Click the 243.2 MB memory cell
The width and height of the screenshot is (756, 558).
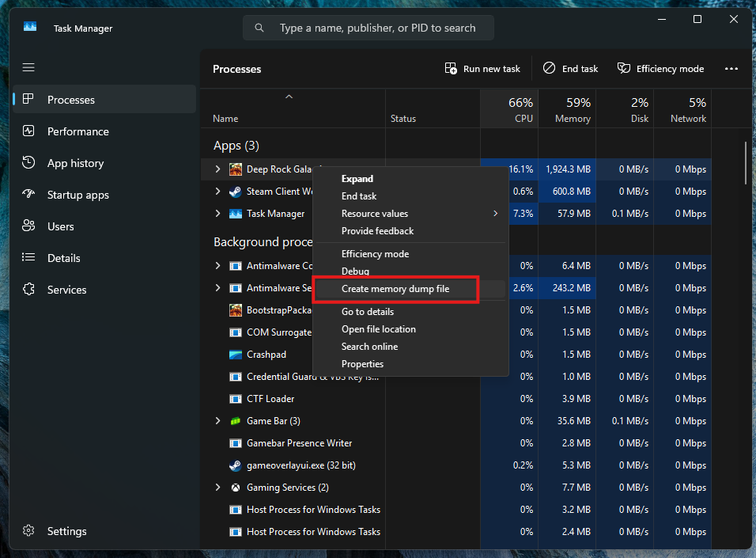tap(567, 287)
